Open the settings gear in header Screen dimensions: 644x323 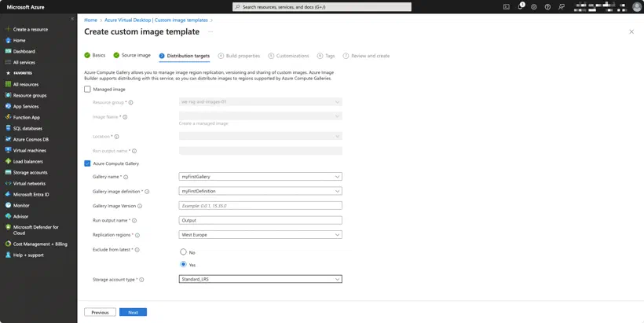click(x=534, y=7)
